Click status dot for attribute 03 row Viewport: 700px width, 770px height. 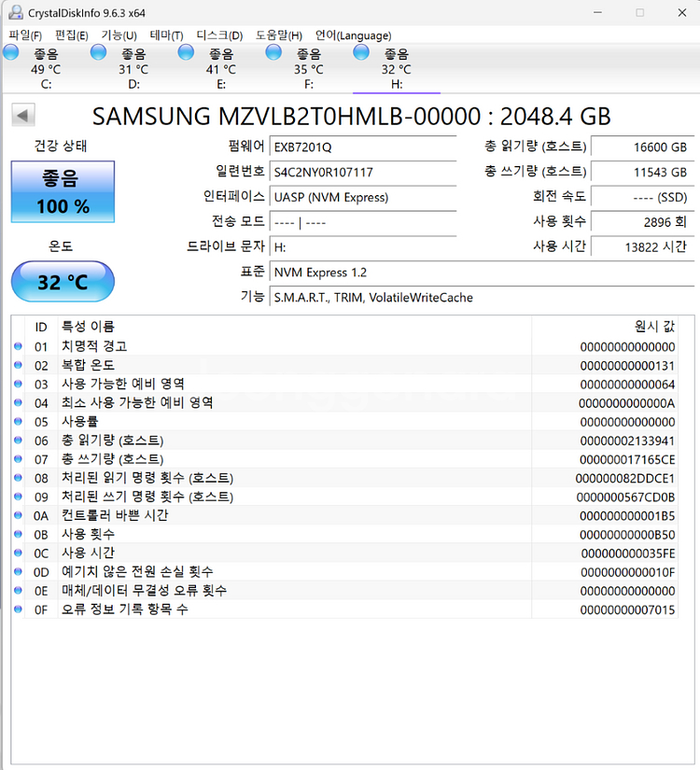pyautogui.click(x=18, y=384)
